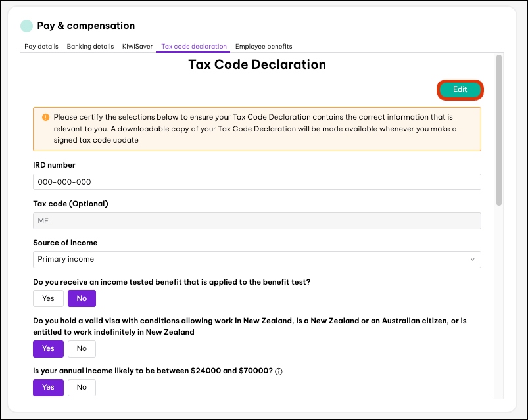Select the Tax code declaration tab
528x420 pixels.
(194, 47)
